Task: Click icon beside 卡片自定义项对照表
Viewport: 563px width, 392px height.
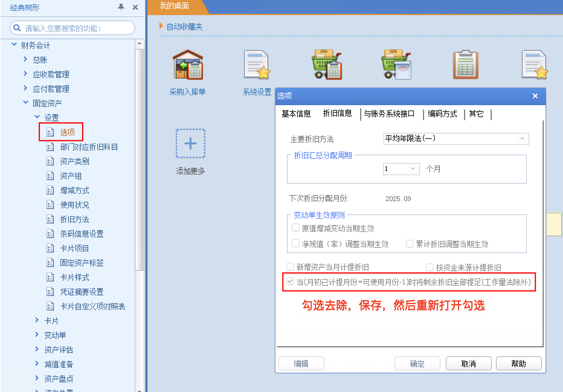Action: [x=50, y=306]
